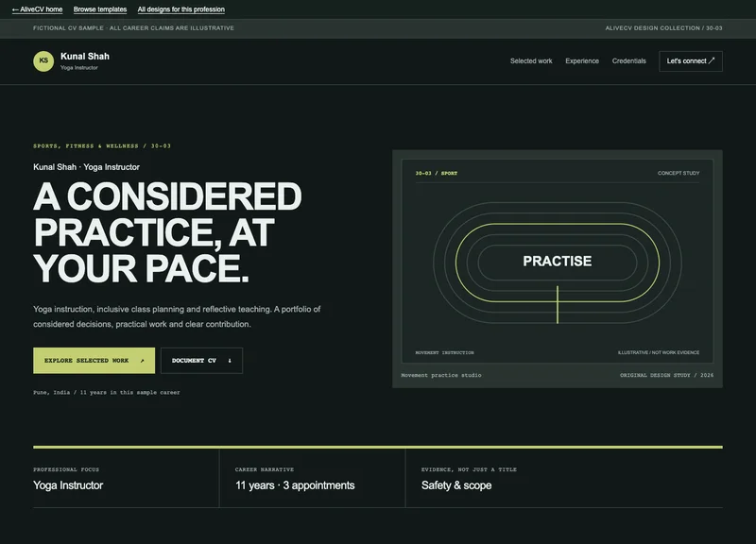
Task: Go back to AliveCV home
Action: [37, 9]
